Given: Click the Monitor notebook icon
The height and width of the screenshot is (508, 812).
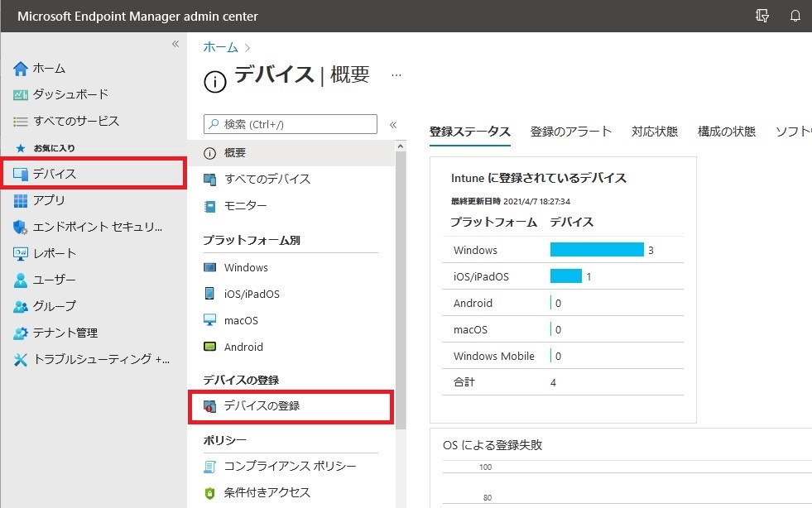Looking at the screenshot, I should coord(209,206).
